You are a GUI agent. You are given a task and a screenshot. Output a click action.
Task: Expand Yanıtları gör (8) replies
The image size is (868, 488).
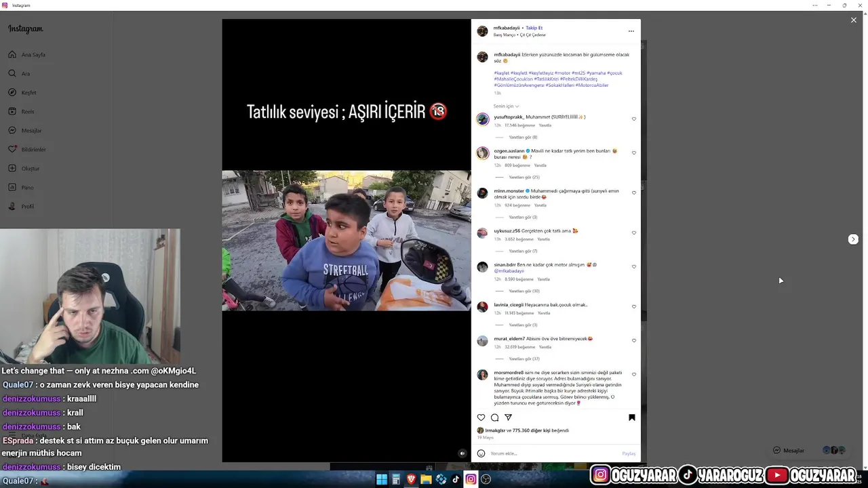[x=523, y=137]
